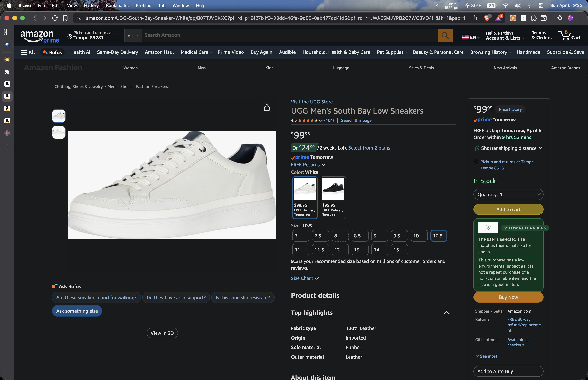Open the All hamburger menu
Screen dimensions: 588x380
[28, 52]
